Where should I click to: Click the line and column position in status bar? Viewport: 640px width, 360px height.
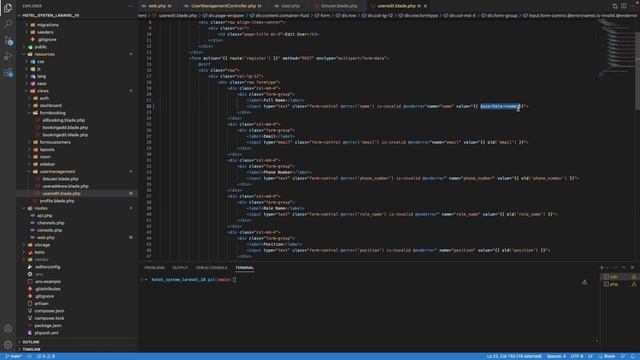[514, 356]
